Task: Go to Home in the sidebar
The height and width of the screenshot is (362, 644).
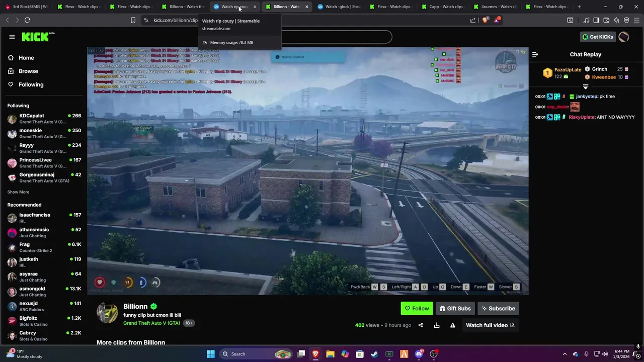Action: [x=26, y=58]
